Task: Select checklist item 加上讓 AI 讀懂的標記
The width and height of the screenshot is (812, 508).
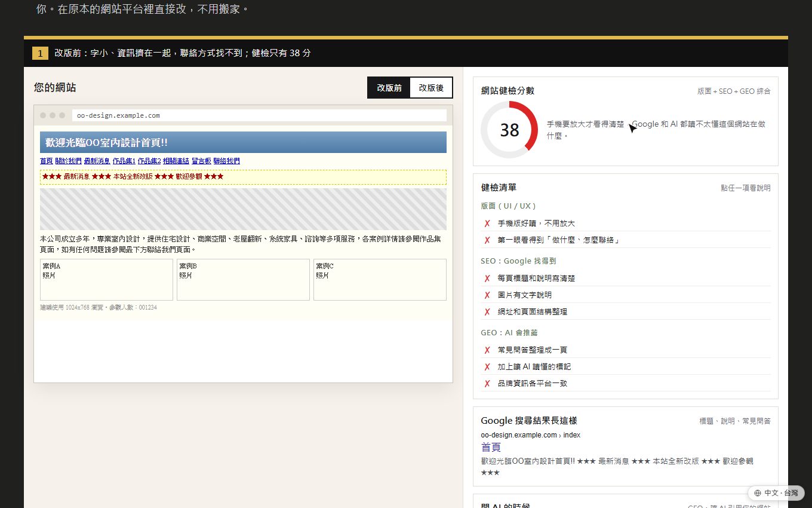Action: click(x=626, y=367)
